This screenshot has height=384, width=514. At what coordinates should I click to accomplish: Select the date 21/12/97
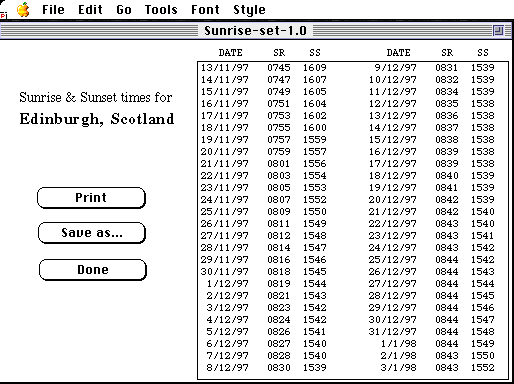393,212
